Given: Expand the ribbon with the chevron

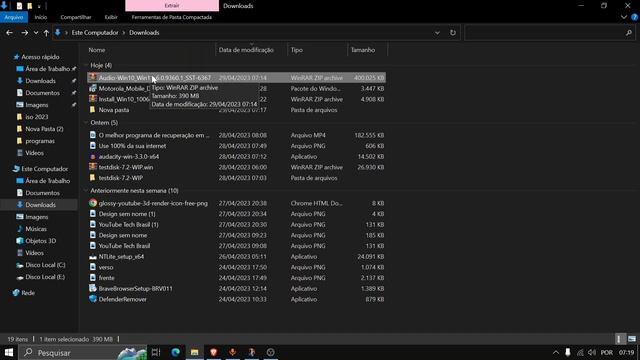Looking at the screenshot, I should 624,17.
